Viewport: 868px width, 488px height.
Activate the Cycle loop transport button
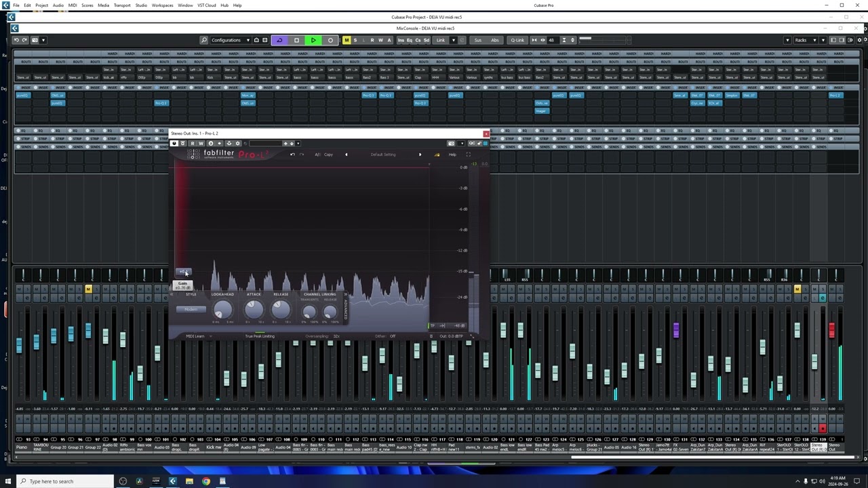279,40
